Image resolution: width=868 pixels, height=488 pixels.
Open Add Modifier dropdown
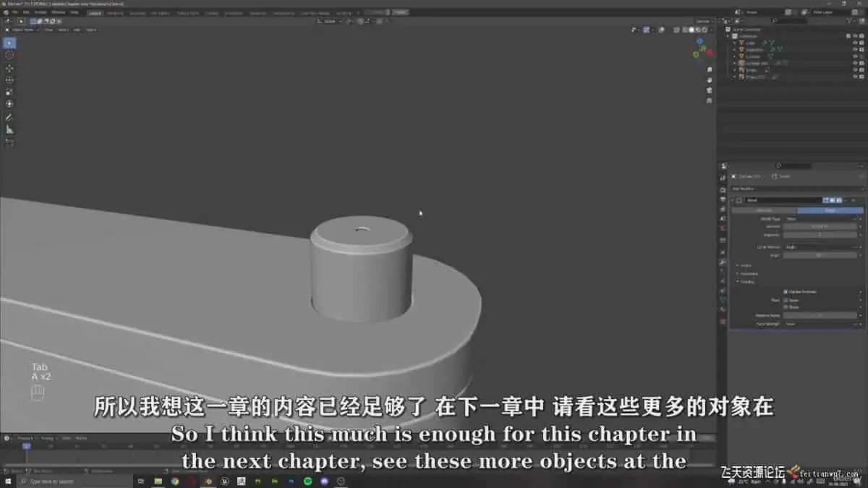[x=797, y=189]
